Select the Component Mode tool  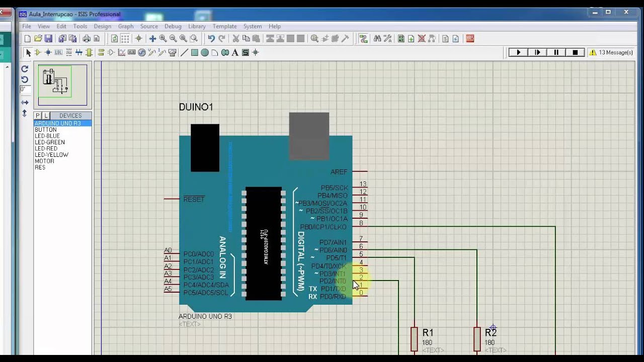(x=38, y=52)
